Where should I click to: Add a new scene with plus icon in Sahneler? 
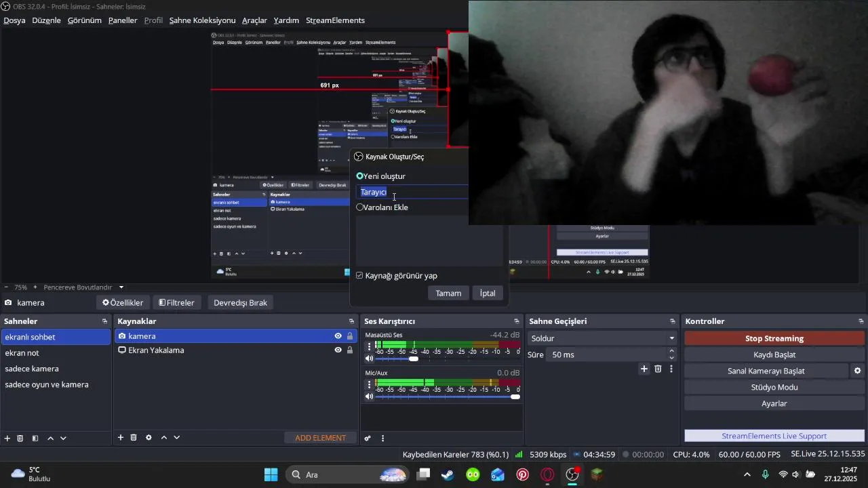click(x=7, y=439)
